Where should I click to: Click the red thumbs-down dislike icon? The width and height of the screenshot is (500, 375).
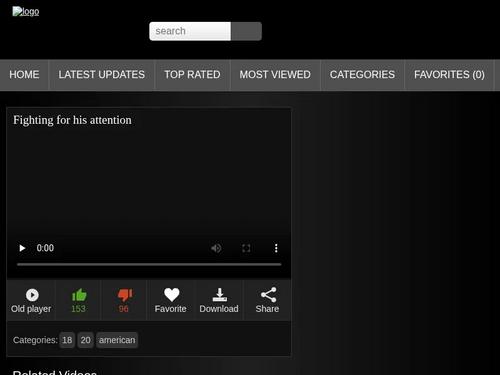coord(125,295)
